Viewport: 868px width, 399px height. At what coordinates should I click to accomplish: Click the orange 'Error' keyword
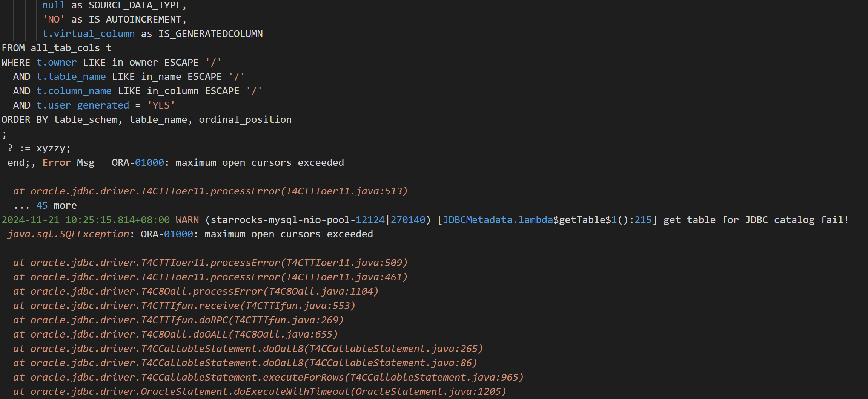pos(57,163)
